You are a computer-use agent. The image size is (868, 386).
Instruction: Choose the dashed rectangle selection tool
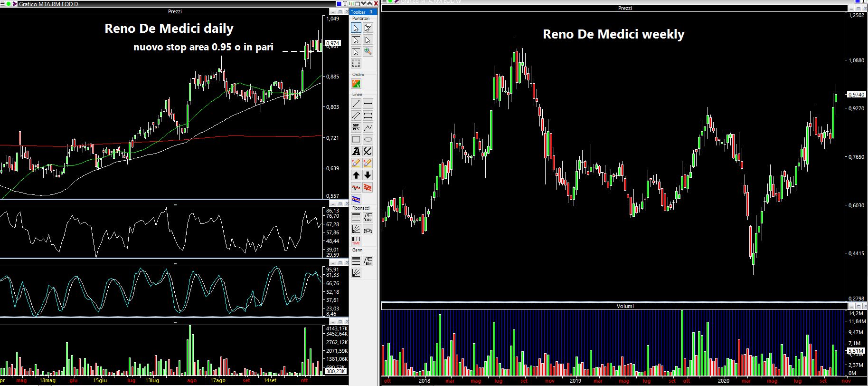tap(356, 63)
